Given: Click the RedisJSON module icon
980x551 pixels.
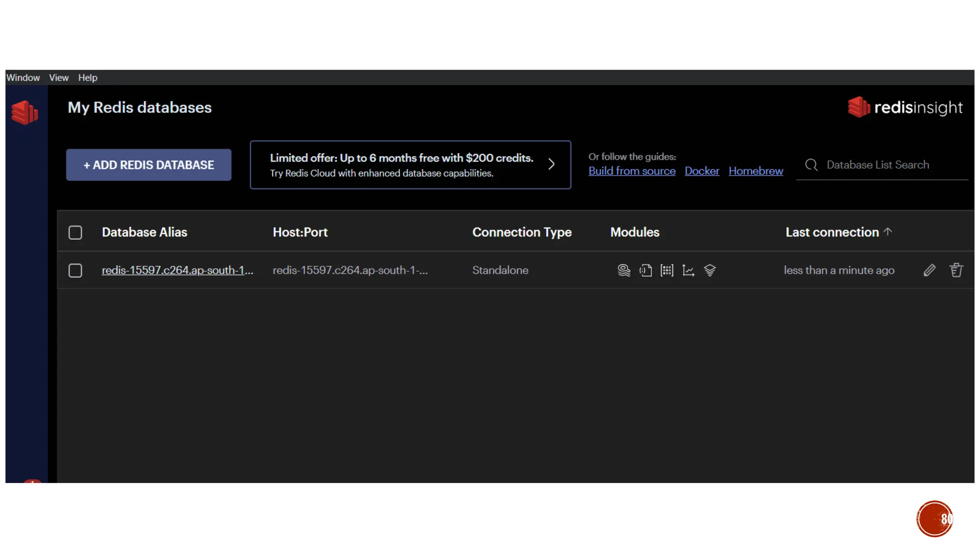Looking at the screenshot, I should click(646, 270).
